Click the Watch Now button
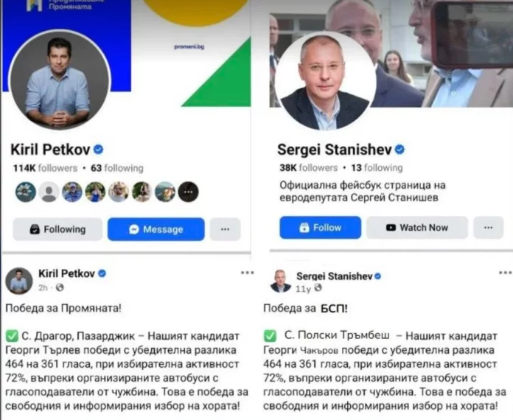 (x=417, y=228)
